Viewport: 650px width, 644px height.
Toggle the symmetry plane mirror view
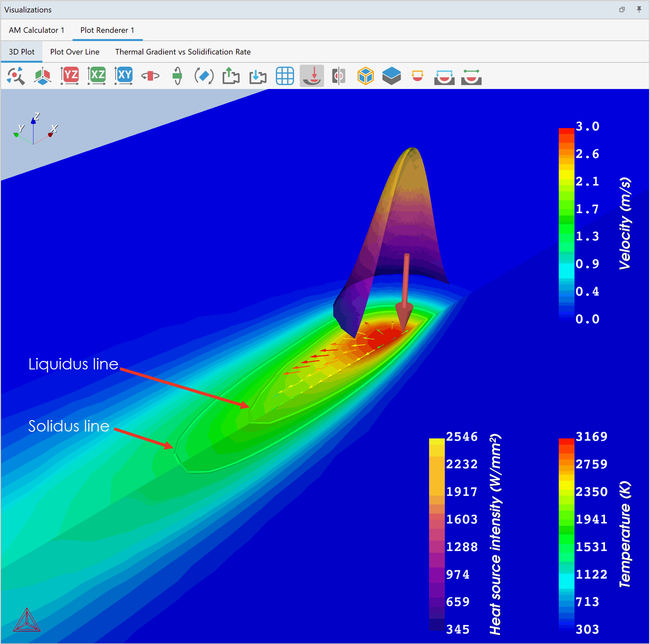click(338, 76)
